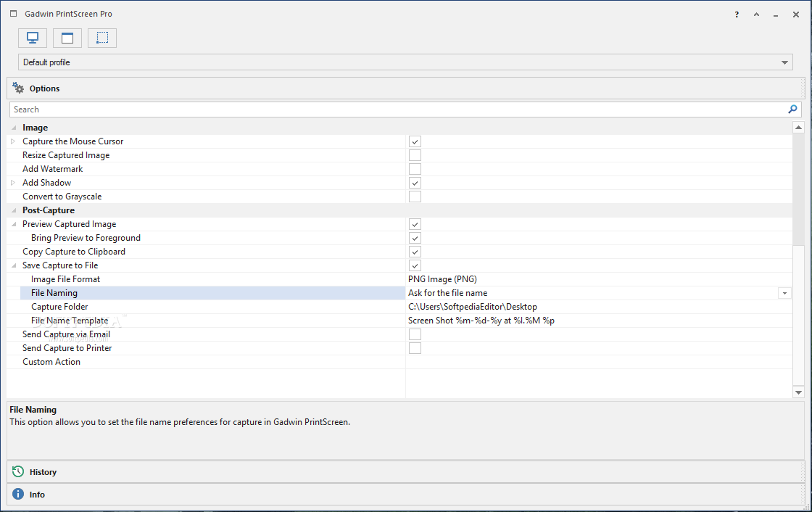Uncheck Preview Captured Image checkbox
The height and width of the screenshot is (512, 812).
pos(415,224)
